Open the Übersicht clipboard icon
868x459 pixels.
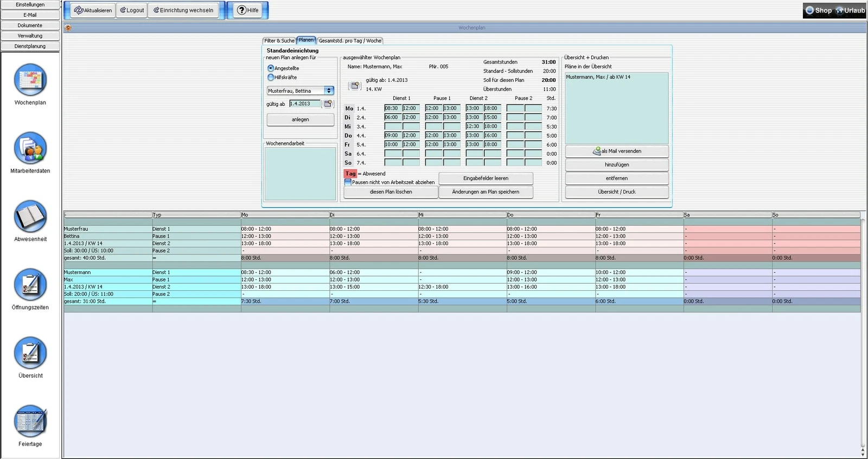pos(30,353)
